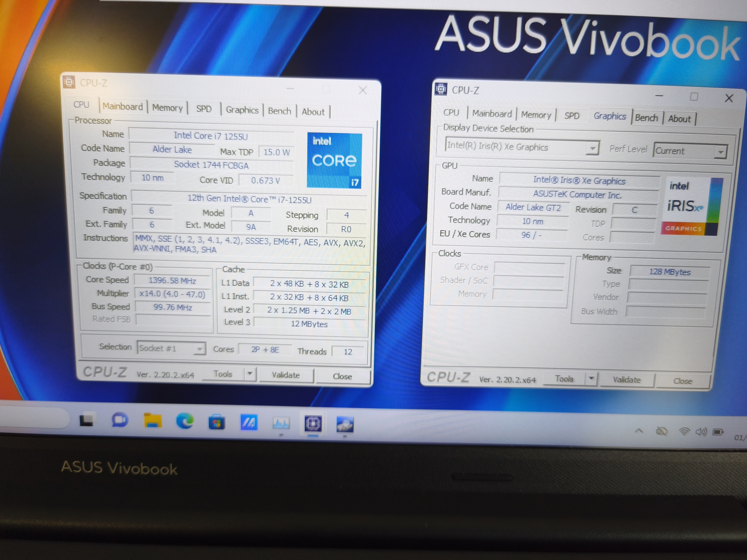Viewport: 747px width, 560px height.
Task: Open the Bench tab in the left CPU-Z window
Action: (279, 111)
